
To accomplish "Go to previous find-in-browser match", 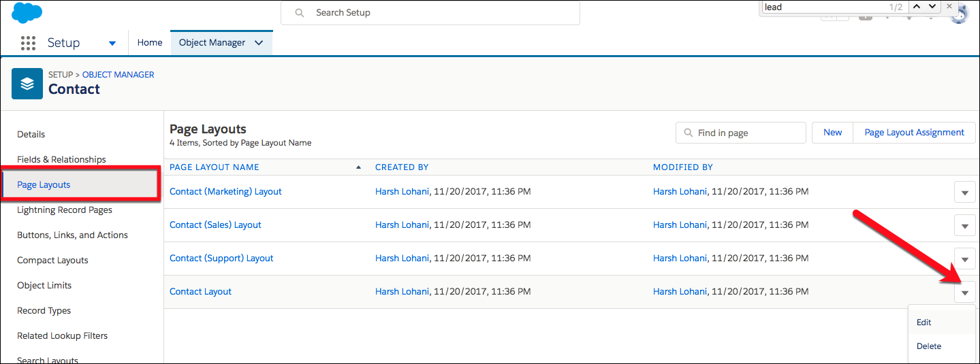I will tap(916, 7).
